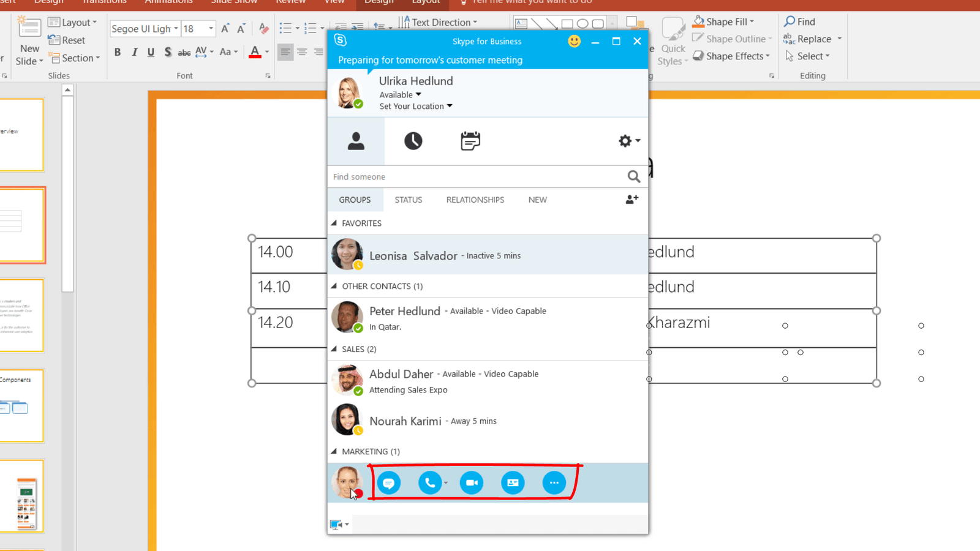
Task: Start a video call
Action: (x=471, y=483)
